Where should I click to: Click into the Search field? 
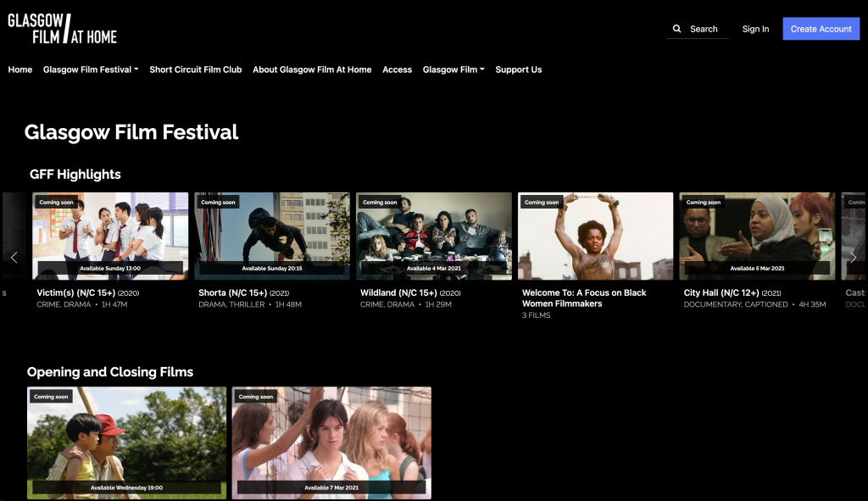point(705,29)
